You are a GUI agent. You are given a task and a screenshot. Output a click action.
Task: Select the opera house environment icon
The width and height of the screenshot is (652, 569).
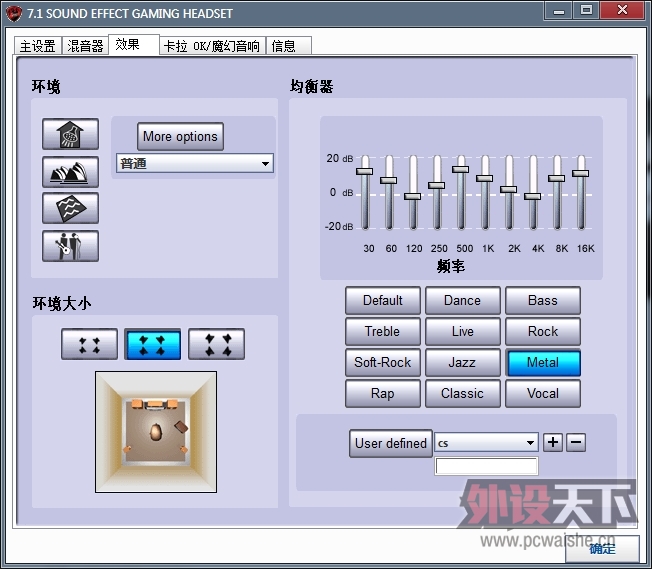point(70,172)
